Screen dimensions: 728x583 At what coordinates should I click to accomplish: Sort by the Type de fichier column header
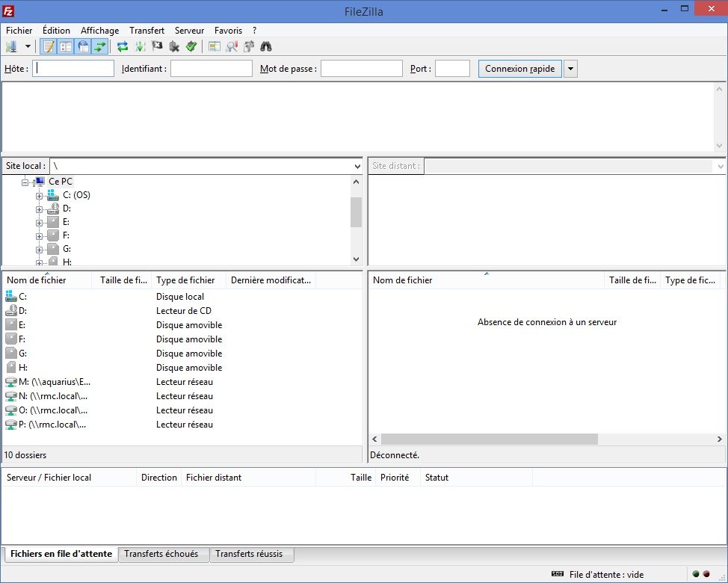(x=188, y=280)
